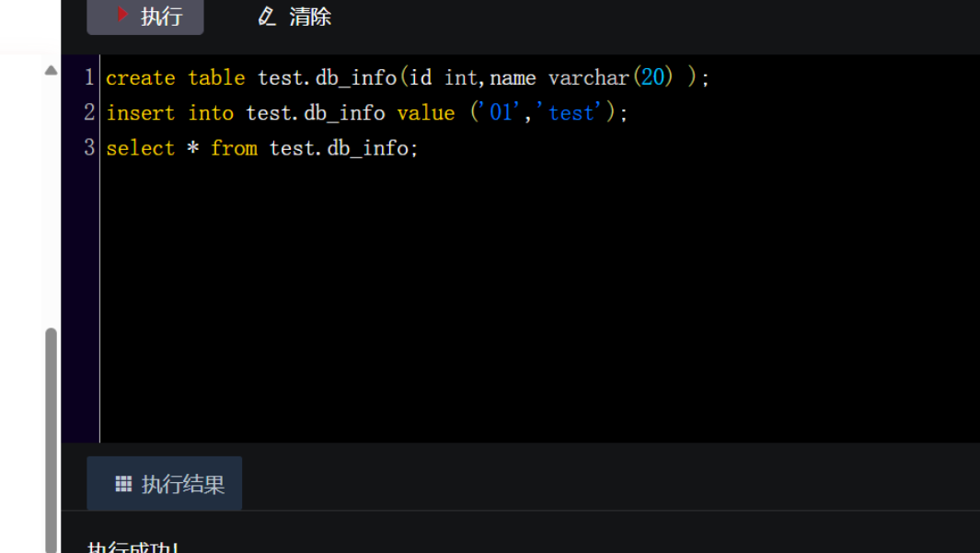Click the vertical scrollbar thumb on left

click(x=52, y=432)
